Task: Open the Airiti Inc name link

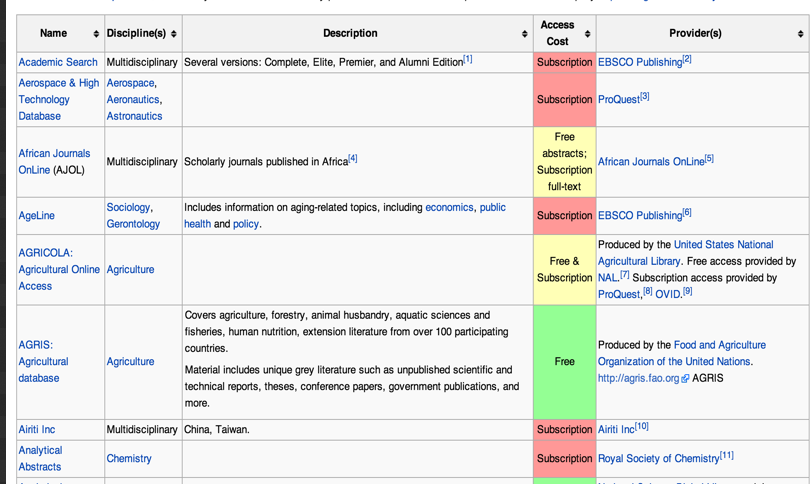Action: (37, 429)
